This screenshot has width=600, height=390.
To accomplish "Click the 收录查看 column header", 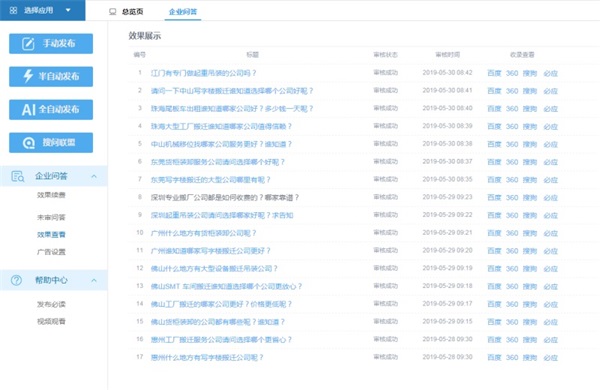I will point(522,55).
